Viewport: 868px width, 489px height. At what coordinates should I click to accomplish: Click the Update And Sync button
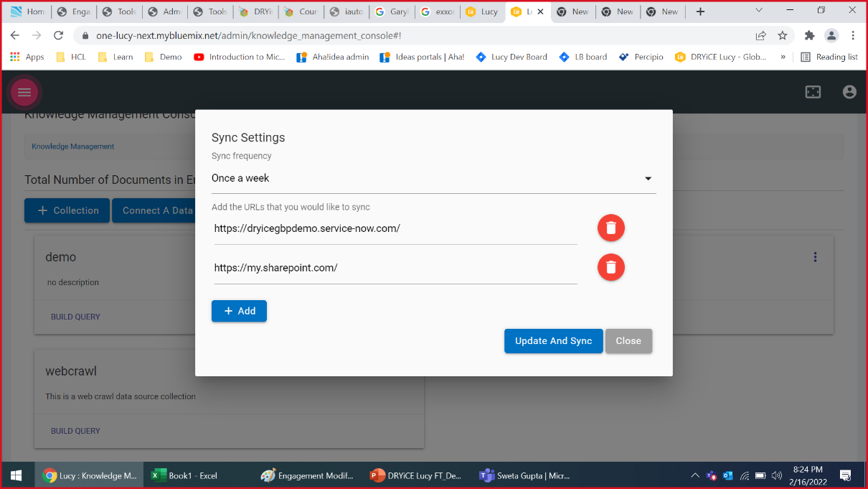[x=553, y=340]
